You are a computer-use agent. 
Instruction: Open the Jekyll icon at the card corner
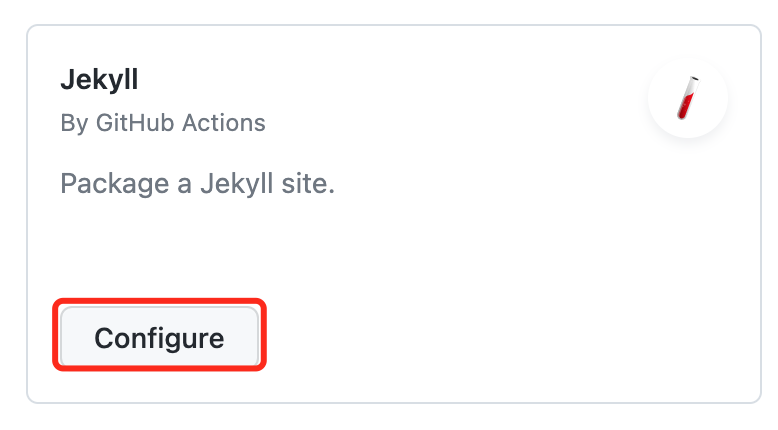[x=688, y=98]
